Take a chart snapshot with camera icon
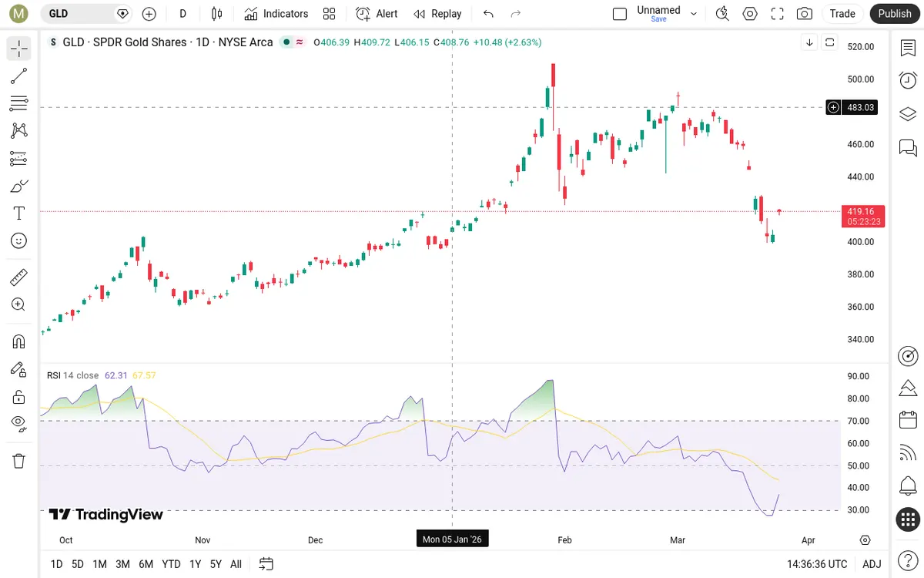This screenshot has width=924, height=578. tap(805, 14)
